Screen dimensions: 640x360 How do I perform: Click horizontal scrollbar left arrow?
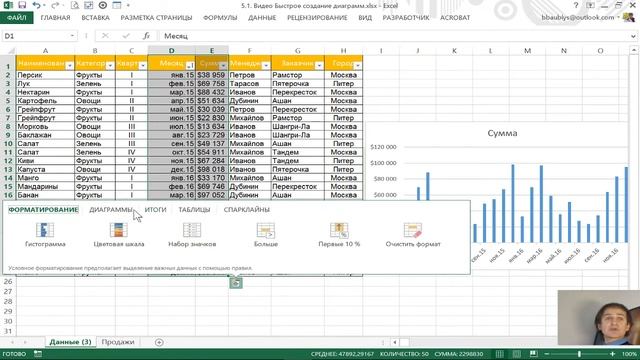(x=395, y=342)
